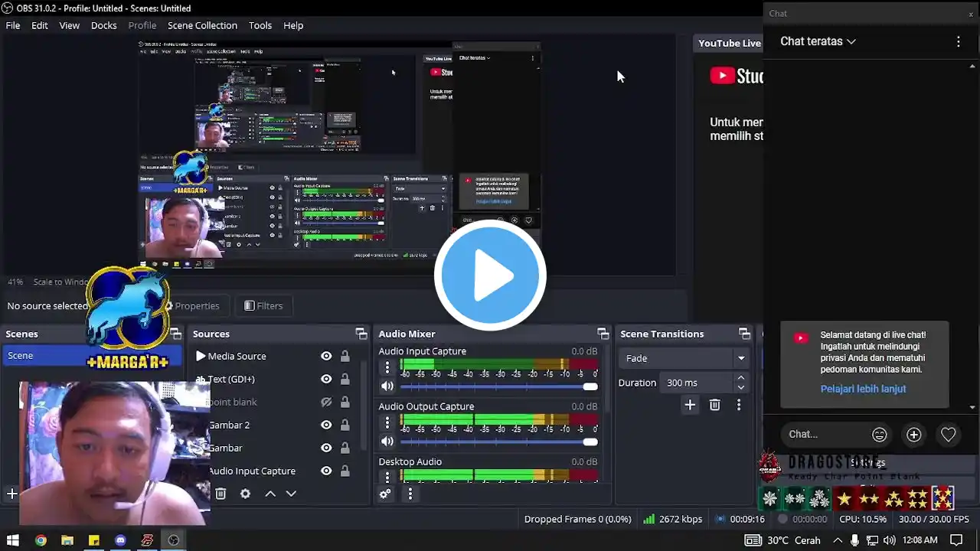This screenshot has height=551, width=980.
Task: Toggle visibility of the Gambar source
Action: pos(326,448)
